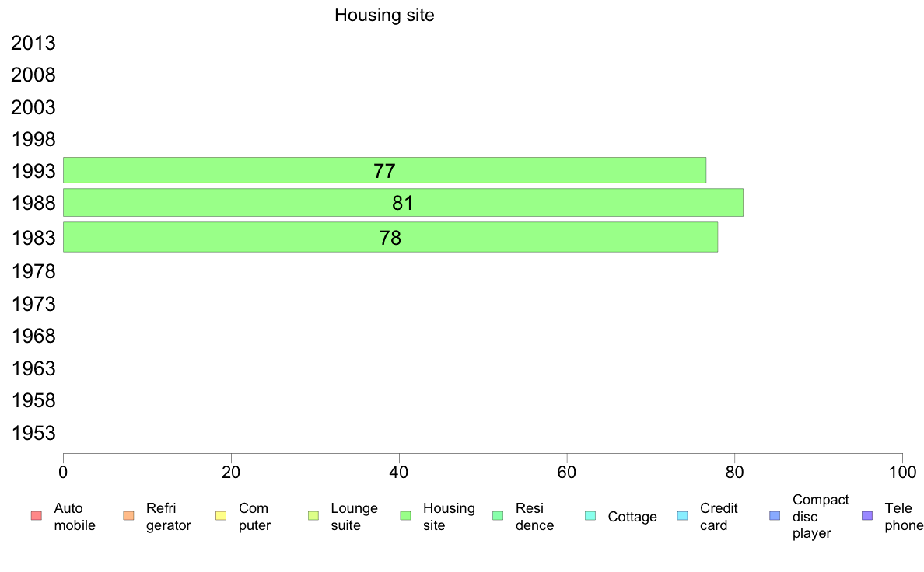Click the 1978 year axis label
The height and width of the screenshot is (572, 924).
[x=33, y=271]
